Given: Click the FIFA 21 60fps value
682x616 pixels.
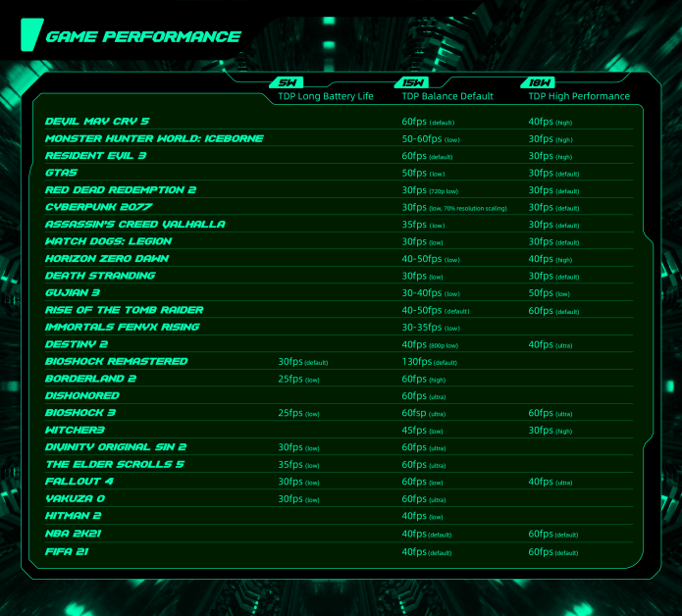Looking at the screenshot, I should [x=552, y=552].
